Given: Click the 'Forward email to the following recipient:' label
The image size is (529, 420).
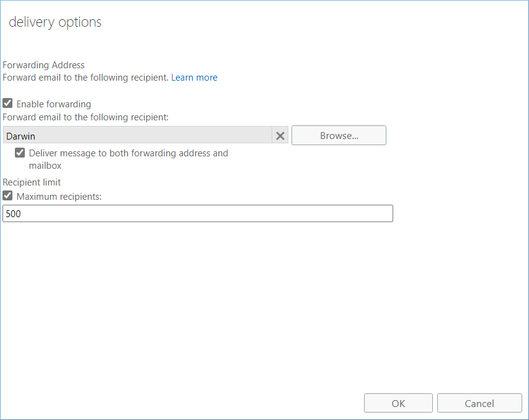Looking at the screenshot, I should coord(86,117).
